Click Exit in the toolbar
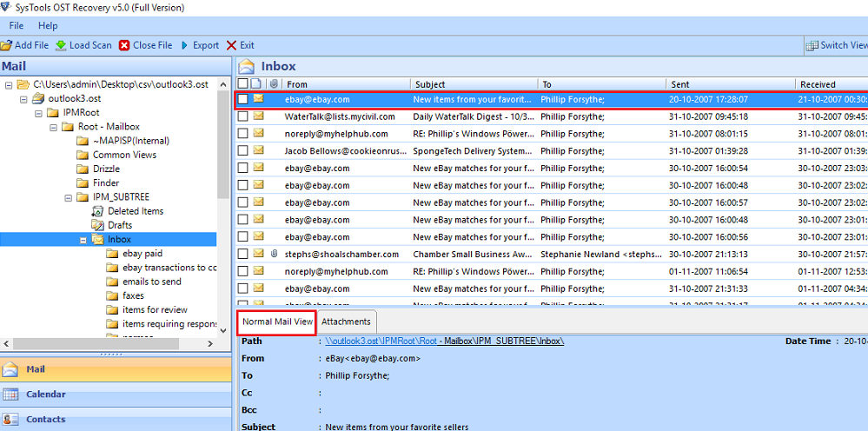The image size is (868, 431). (x=241, y=45)
